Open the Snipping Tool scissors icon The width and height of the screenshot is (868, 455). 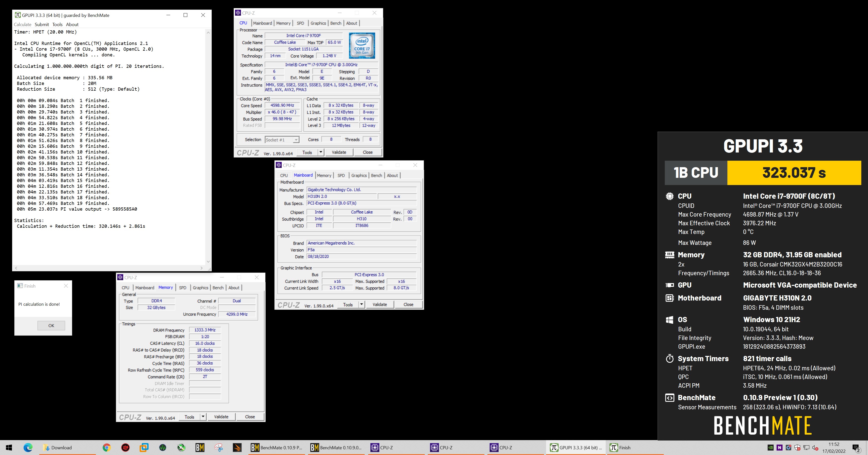pyautogui.click(x=219, y=448)
